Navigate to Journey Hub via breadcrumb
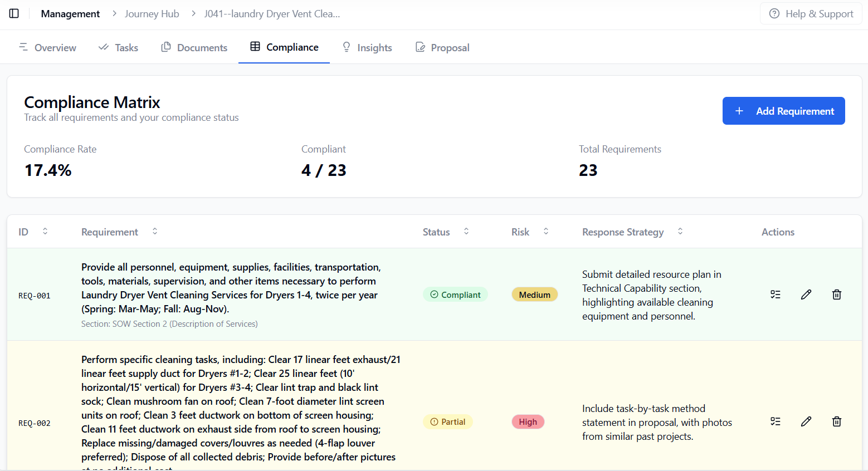868x471 pixels. click(152, 13)
